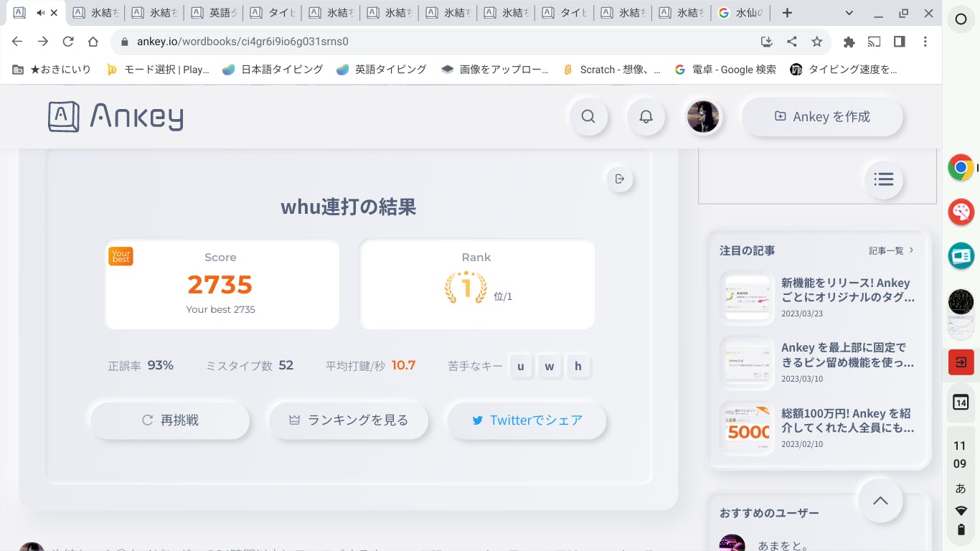
Task: Click the ランキングを見る button
Action: point(349,420)
